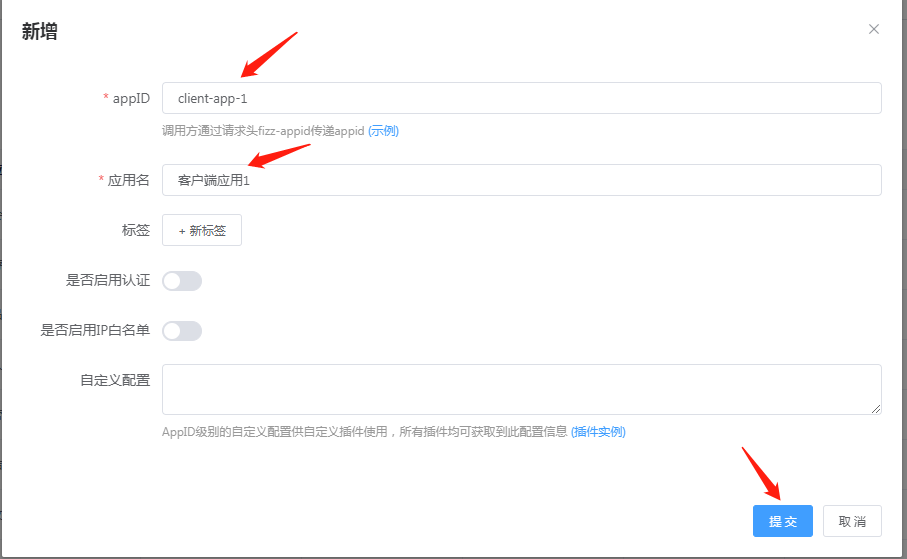Click the 新增 dialog title
This screenshot has height=559, width=907.
pyautogui.click(x=39, y=31)
